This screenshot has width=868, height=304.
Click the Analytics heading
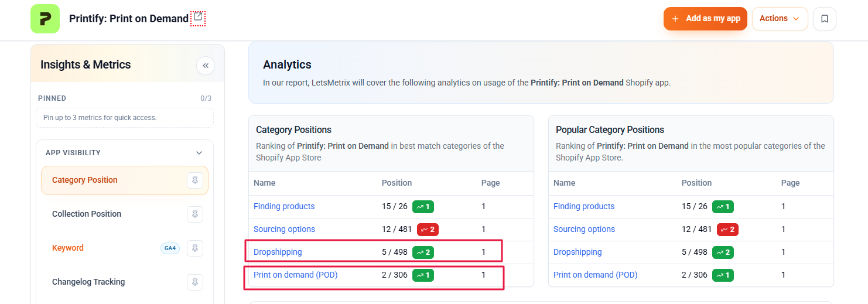(x=287, y=65)
